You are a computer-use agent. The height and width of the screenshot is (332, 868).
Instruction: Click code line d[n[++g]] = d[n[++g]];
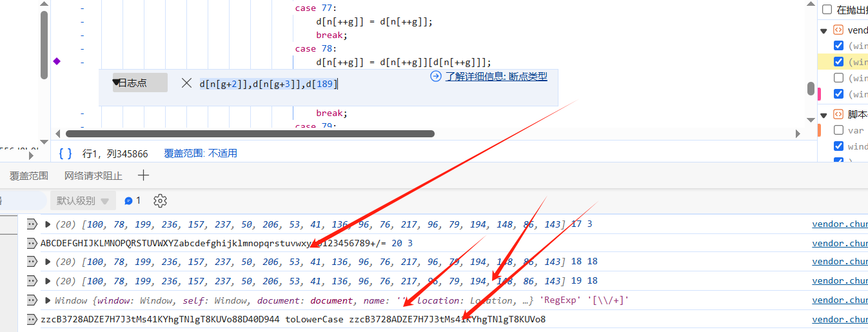coord(374,21)
